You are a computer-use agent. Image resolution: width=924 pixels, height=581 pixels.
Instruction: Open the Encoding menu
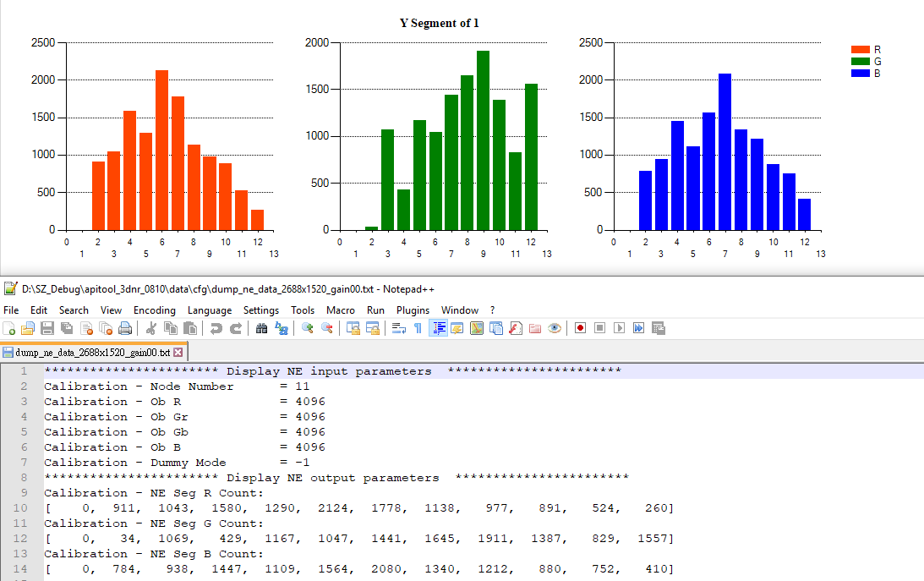pos(155,310)
